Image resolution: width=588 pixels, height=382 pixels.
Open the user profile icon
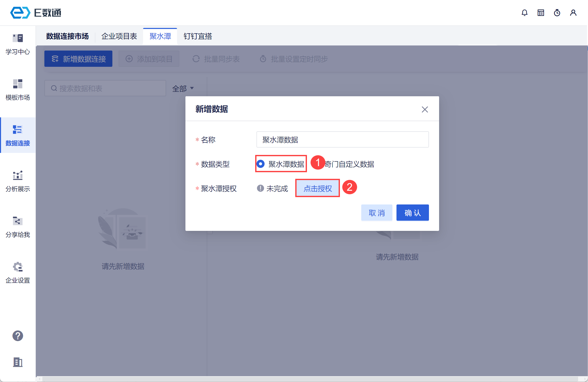click(573, 13)
